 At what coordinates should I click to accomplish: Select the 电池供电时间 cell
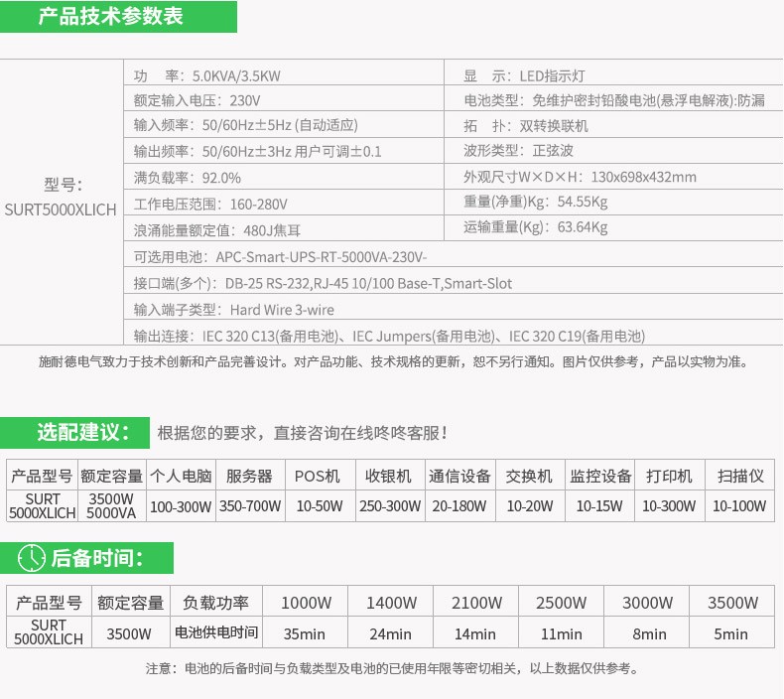(x=216, y=633)
